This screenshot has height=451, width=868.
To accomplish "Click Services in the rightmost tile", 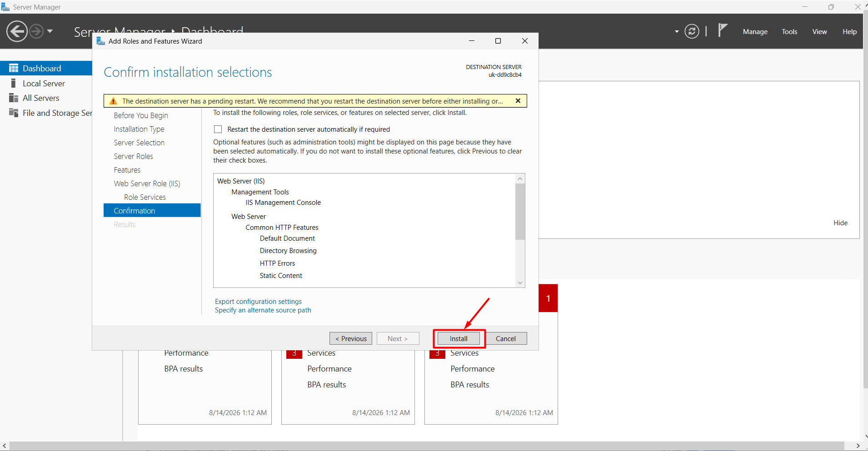I will [464, 353].
